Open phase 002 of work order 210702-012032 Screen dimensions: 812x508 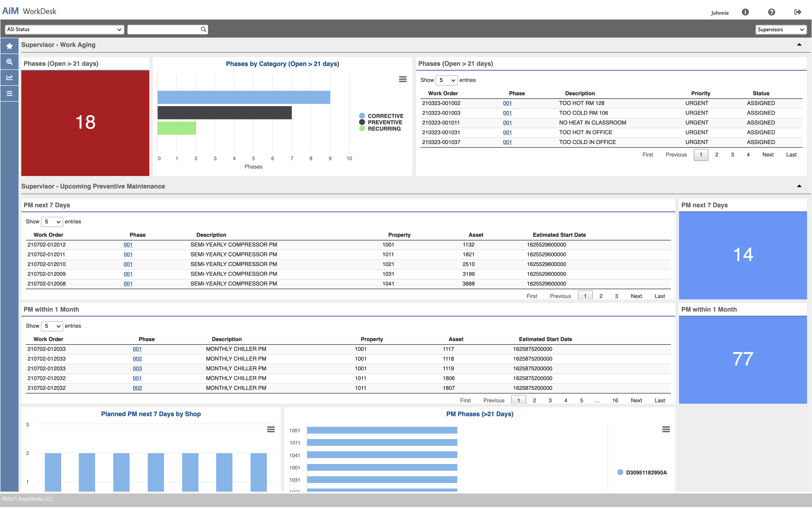pyautogui.click(x=137, y=388)
